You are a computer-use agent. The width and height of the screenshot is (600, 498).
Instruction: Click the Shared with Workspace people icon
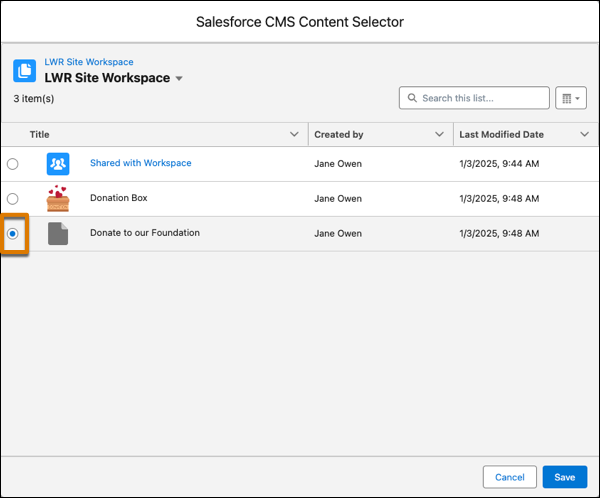pos(58,164)
